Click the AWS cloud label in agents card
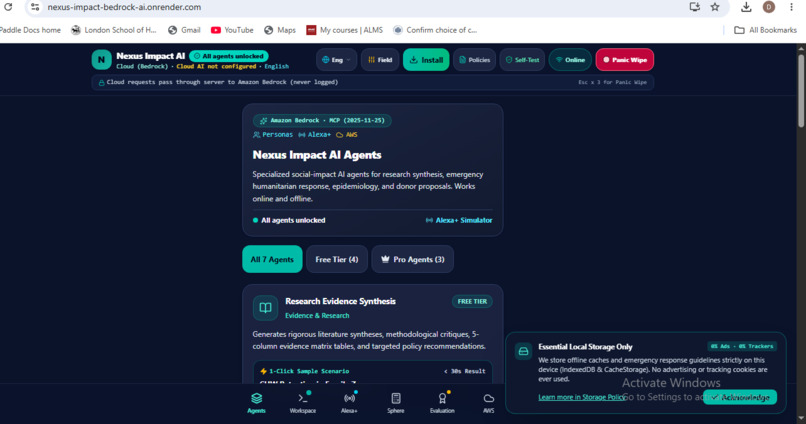Viewport: 806px width, 424px height. (346, 135)
